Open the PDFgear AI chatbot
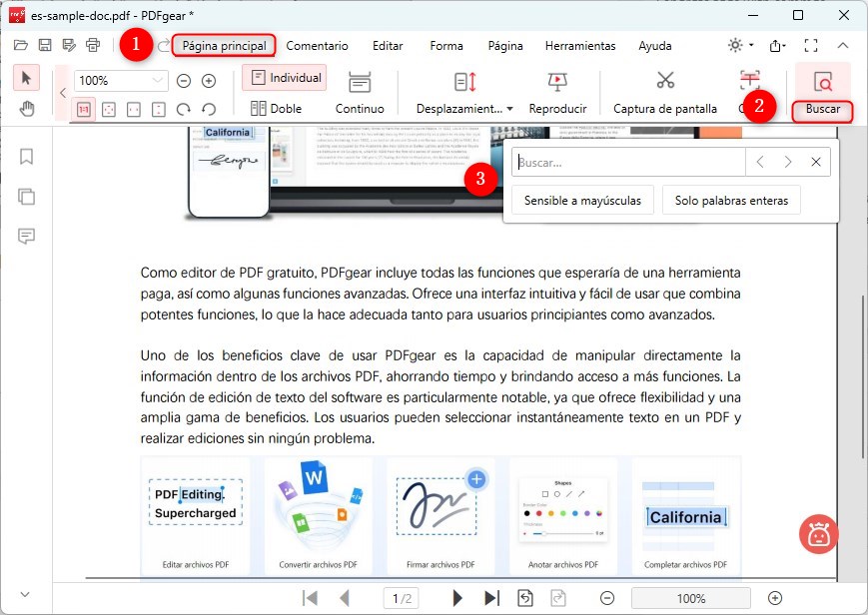This screenshot has width=868, height=615. [x=818, y=535]
